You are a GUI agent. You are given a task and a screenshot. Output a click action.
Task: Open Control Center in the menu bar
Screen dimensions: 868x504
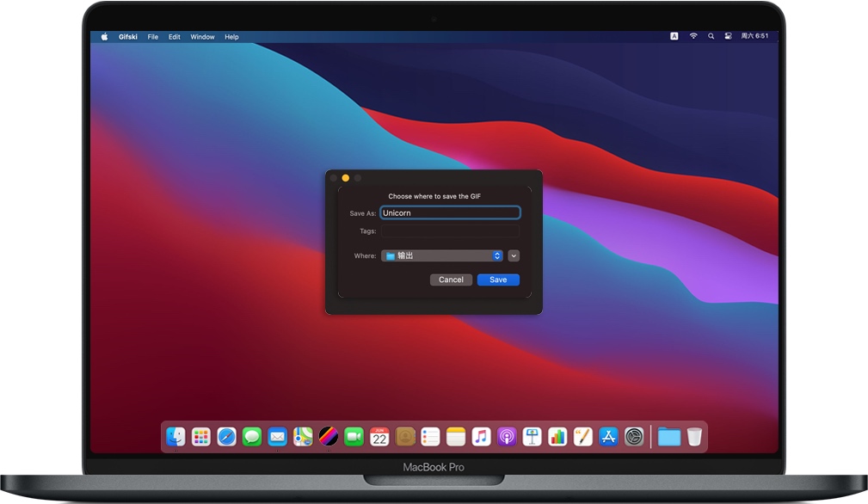pyautogui.click(x=728, y=37)
